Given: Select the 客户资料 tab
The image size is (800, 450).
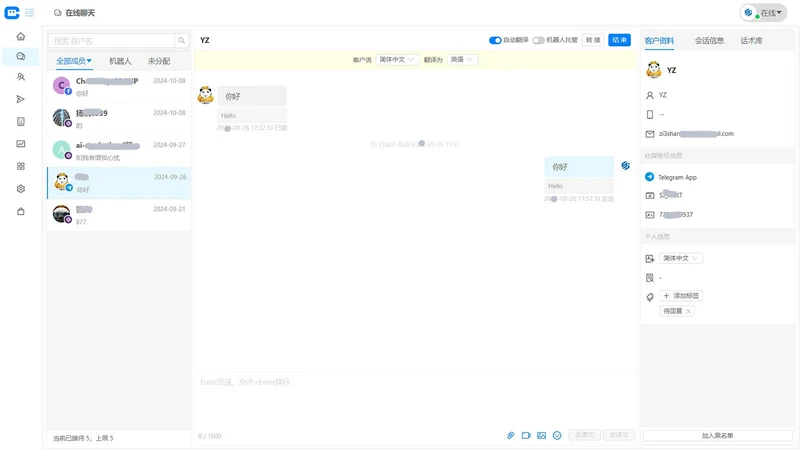Looking at the screenshot, I should 659,40.
